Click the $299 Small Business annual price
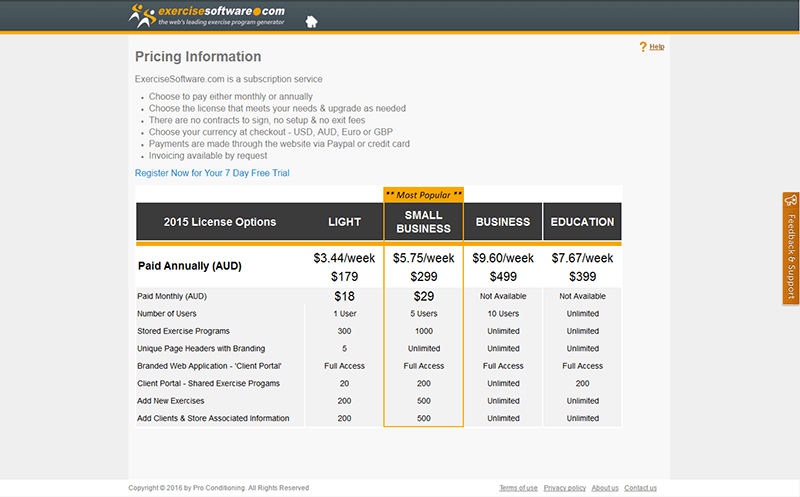The image size is (800, 497). click(423, 276)
